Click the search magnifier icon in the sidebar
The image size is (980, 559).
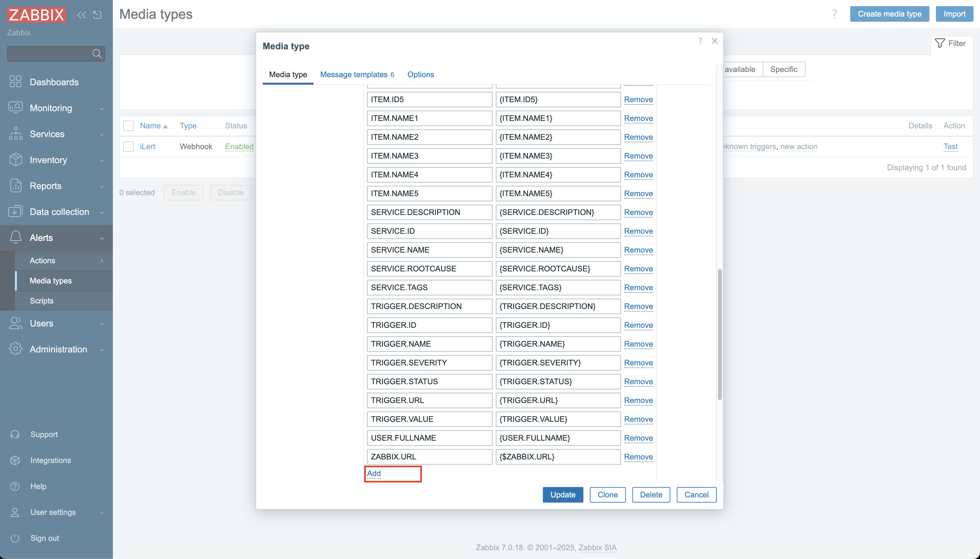[x=97, y=54]
